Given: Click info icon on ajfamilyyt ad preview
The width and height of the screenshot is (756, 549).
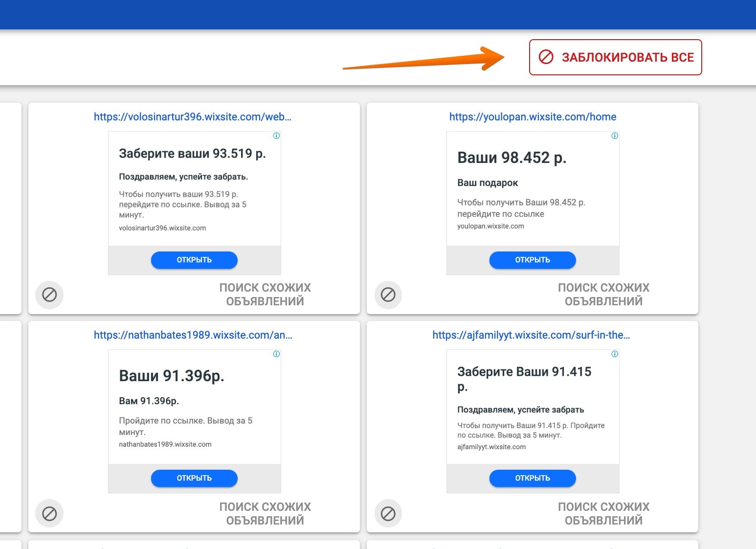Looking at the screenshot, I should click(615, 354).
